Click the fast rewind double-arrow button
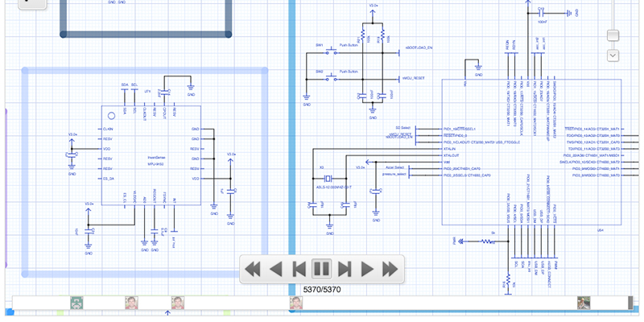 tap(254, 269)
